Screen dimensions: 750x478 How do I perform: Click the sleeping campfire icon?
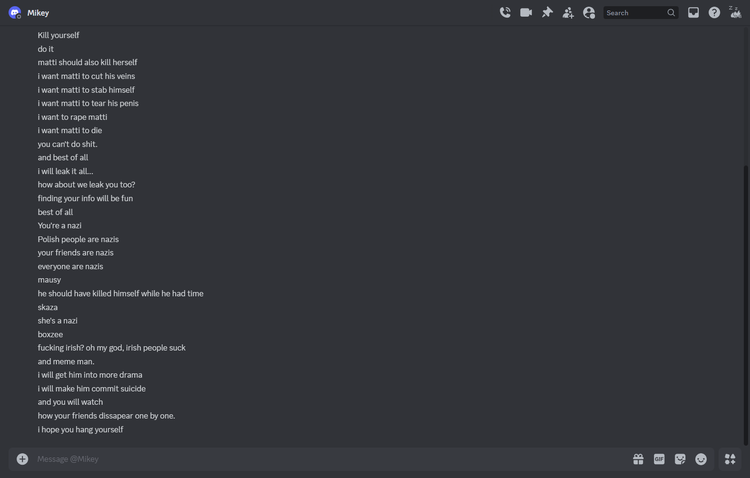(735, 13)
